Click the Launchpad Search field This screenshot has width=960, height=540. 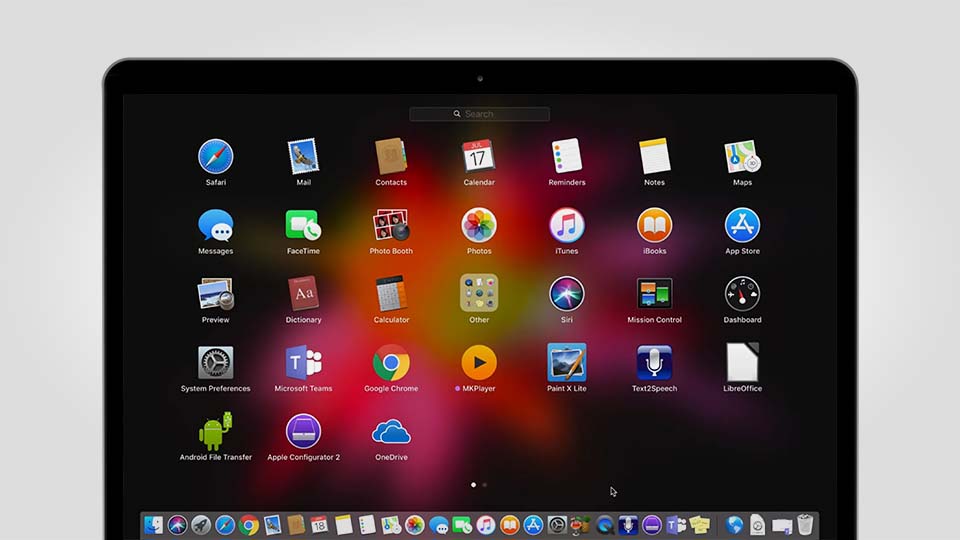[x=479, y=114]
